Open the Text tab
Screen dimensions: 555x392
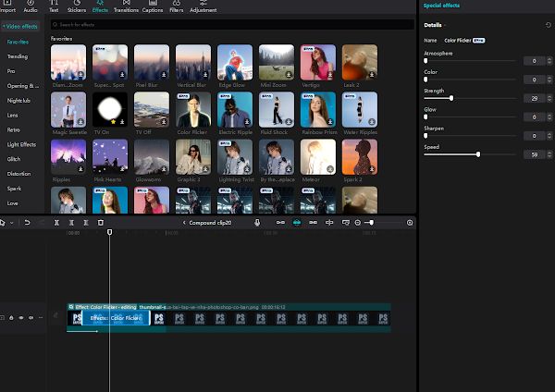[x=54, y=6]
